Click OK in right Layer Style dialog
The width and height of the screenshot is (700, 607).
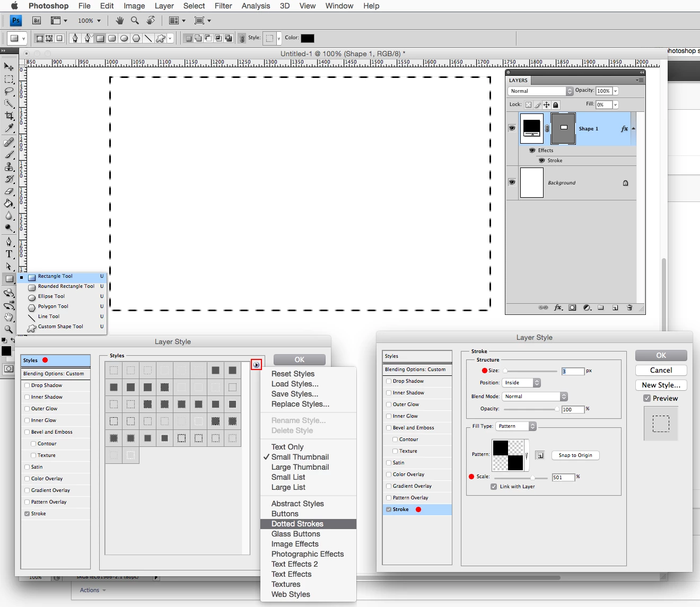[661, 355]
